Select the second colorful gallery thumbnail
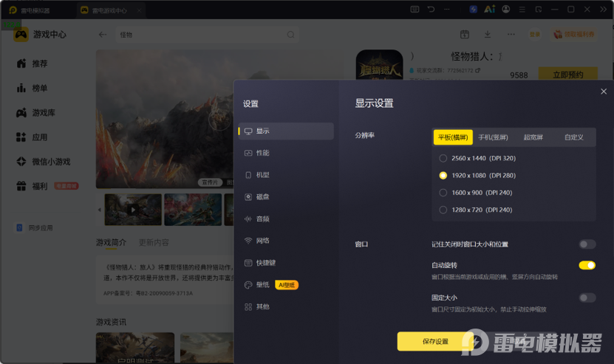The width and height of the screenshot is (614, 364). pos(193,210)
